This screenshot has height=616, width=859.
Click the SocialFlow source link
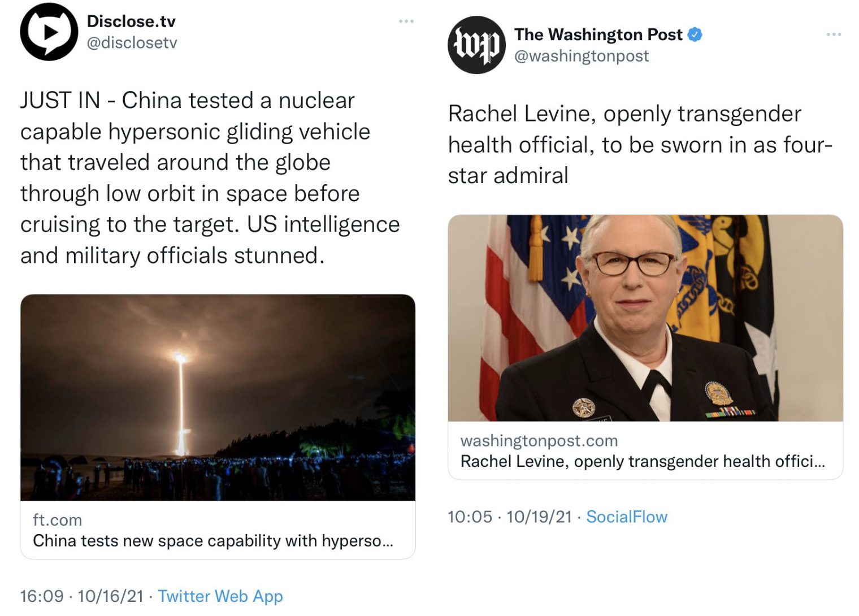[627, 517]
